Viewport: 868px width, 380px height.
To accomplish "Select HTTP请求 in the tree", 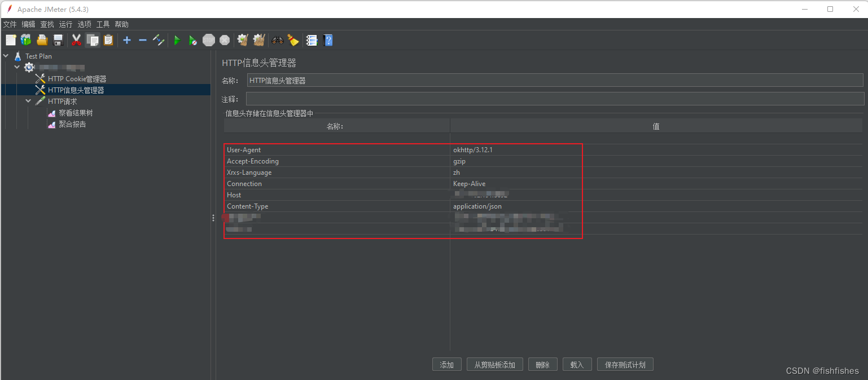I will [x=62, y=101].
